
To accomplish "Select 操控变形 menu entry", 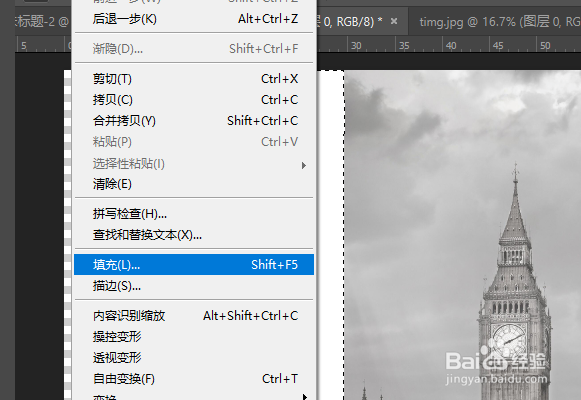I will pos(194,337).
